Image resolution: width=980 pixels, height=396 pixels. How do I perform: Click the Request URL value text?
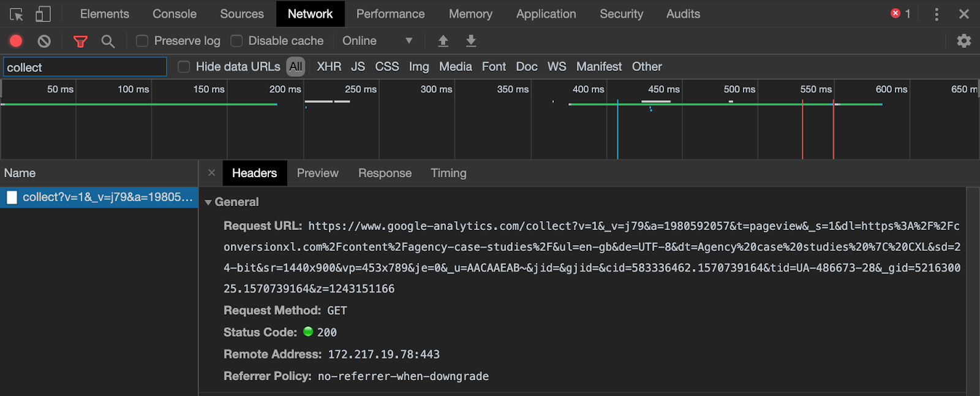[592, 257]
